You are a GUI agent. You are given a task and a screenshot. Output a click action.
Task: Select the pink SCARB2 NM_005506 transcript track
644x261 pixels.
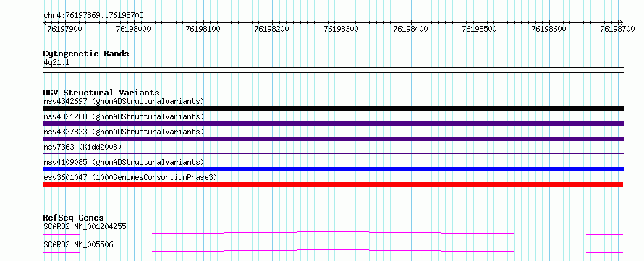tap(333, 251)
